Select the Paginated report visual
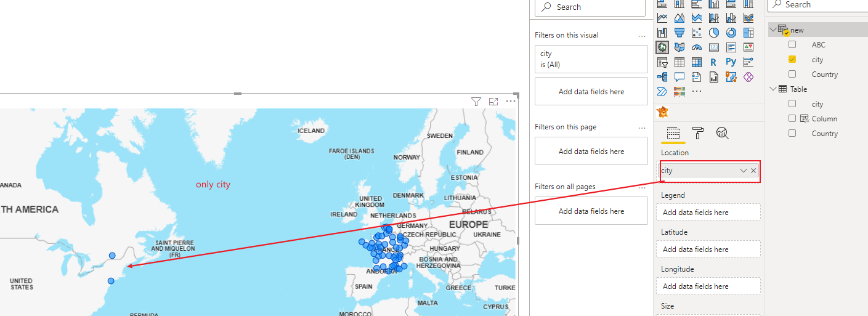 coord(714,77)
